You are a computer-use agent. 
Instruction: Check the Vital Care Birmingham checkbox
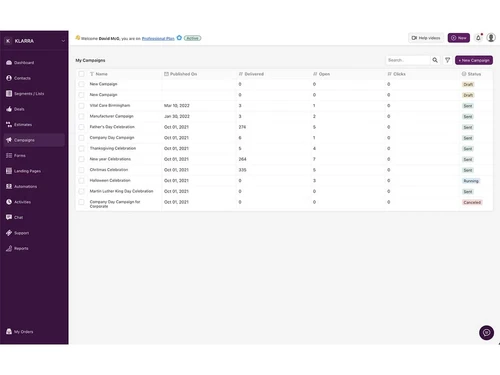click(x=81, y=105)
